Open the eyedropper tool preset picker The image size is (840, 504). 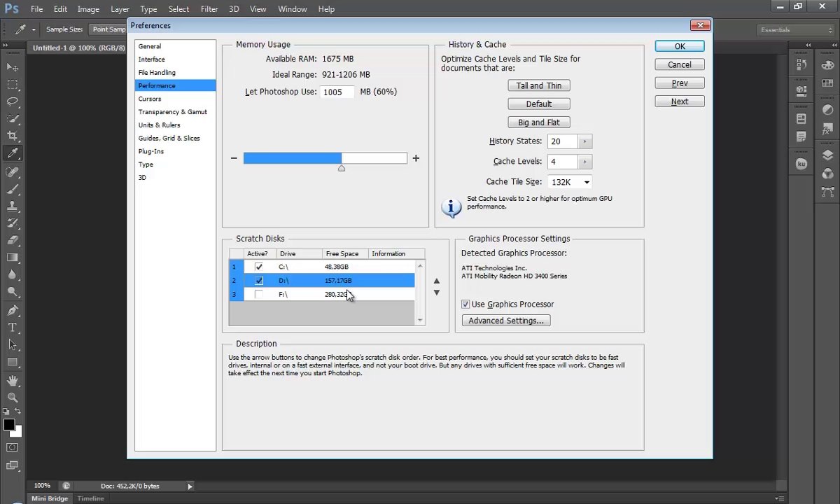24,29
